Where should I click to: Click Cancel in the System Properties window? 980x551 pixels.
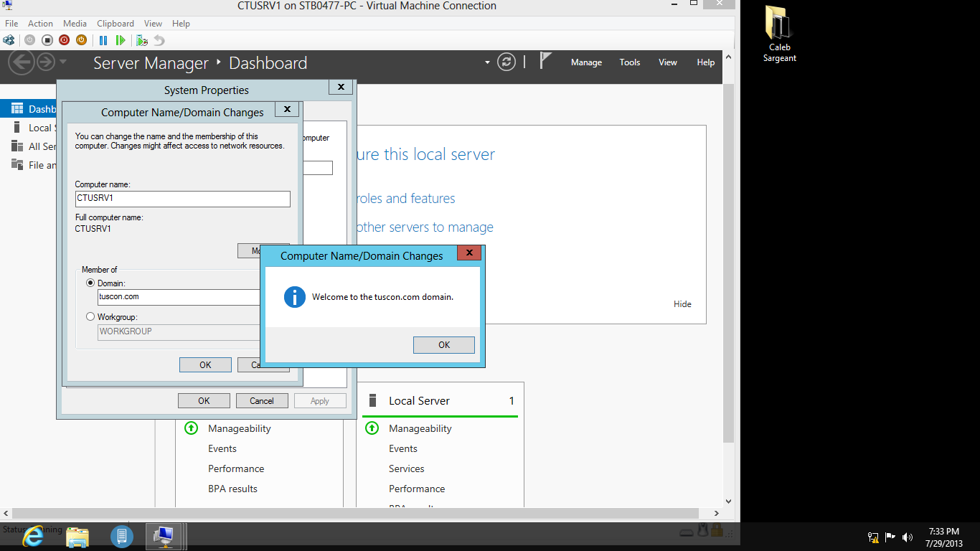click(262, 401)
